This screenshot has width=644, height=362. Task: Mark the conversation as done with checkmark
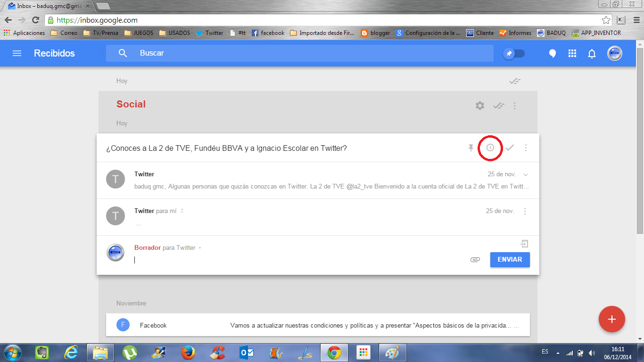[510, 148]
